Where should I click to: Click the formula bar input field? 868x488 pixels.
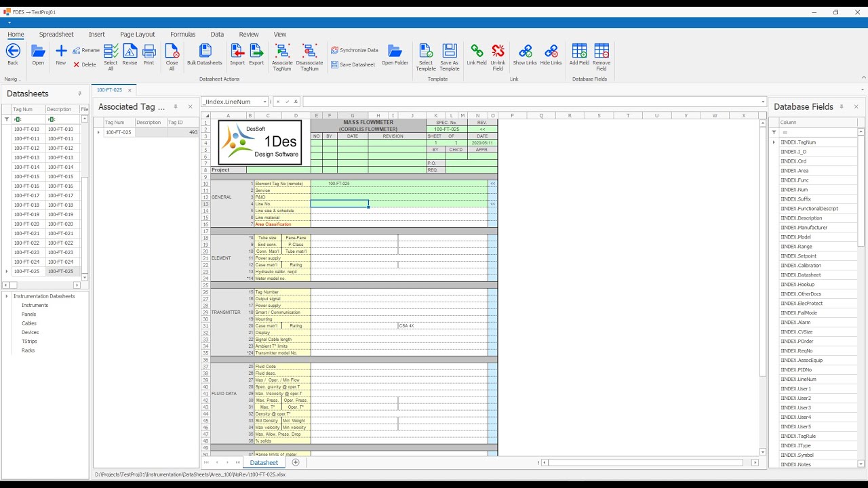(x=530, y=102)
